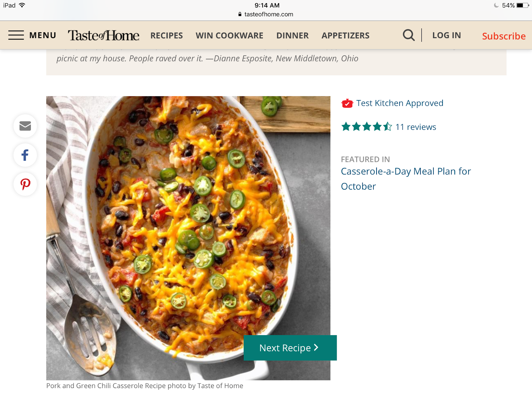Open Casserole-a-Day Meal Plan for October
This screenshot has height=399, width=532.
pyautogui.click(x=406, y=179)
